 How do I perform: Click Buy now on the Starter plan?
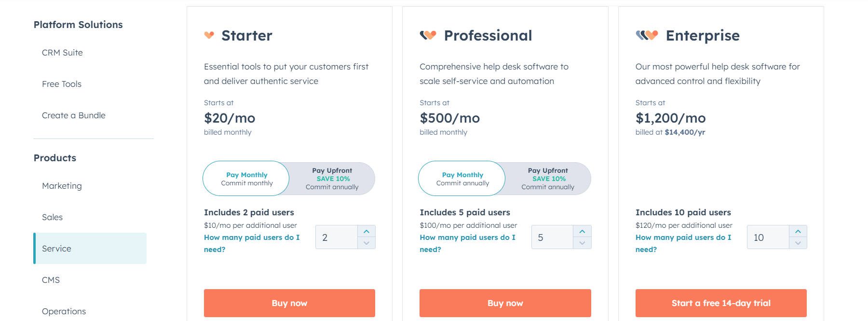coord(289,303)
